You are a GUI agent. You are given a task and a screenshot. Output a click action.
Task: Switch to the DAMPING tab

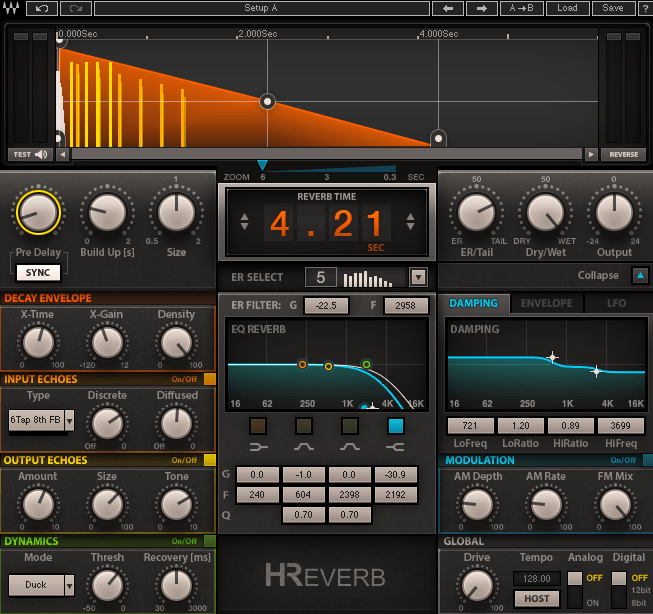(x=474, y=303)
